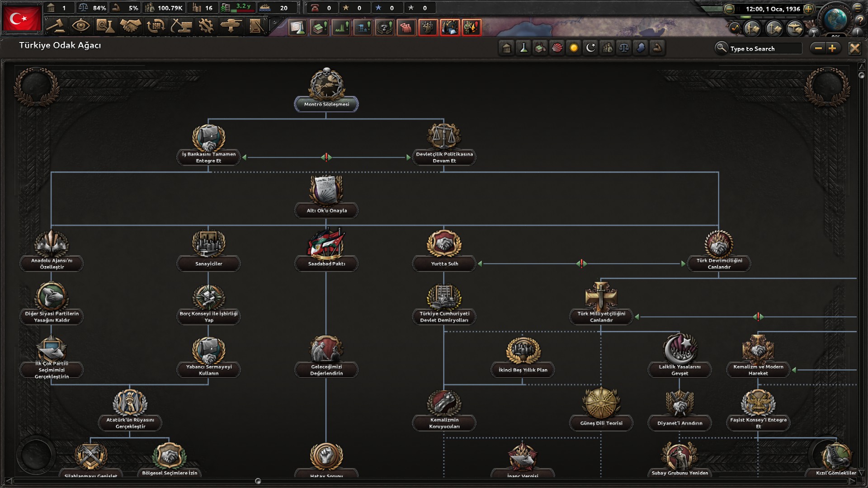Select the Saadabad Paktı focus
The width and height of the screenshot is (868, 488).
tap(326, 249)
